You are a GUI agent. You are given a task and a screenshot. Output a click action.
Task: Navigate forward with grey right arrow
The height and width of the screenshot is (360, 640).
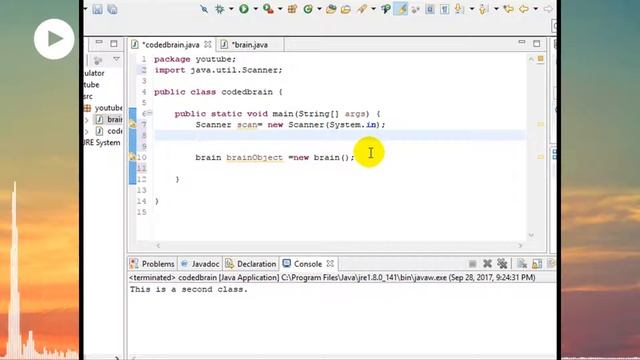click(548, 9)
